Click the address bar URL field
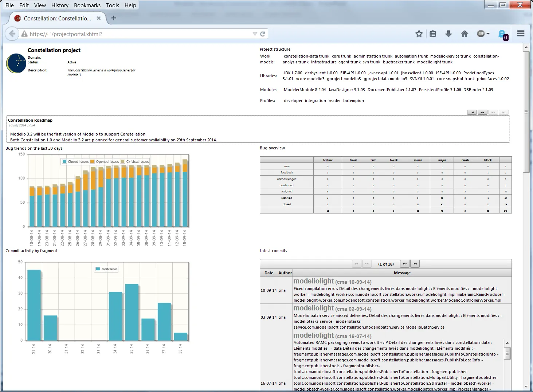This screenshot has height=392, width=533. pos(140,34)
